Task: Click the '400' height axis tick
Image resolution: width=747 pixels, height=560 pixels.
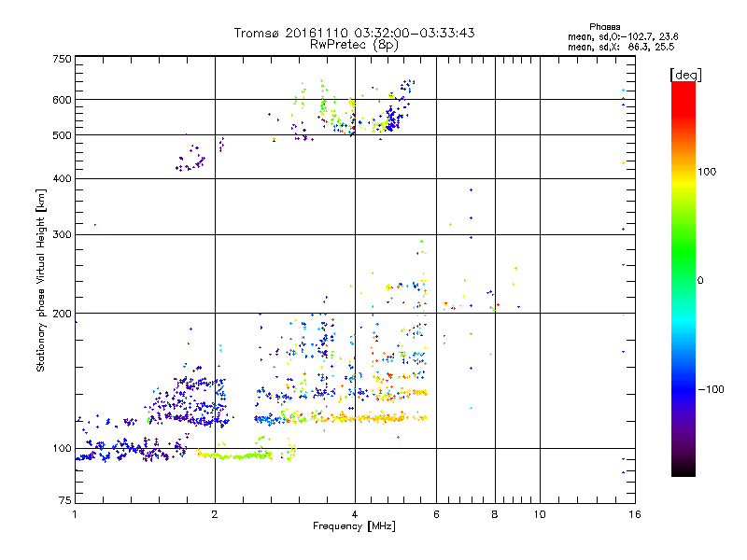Action: (62, 178)
